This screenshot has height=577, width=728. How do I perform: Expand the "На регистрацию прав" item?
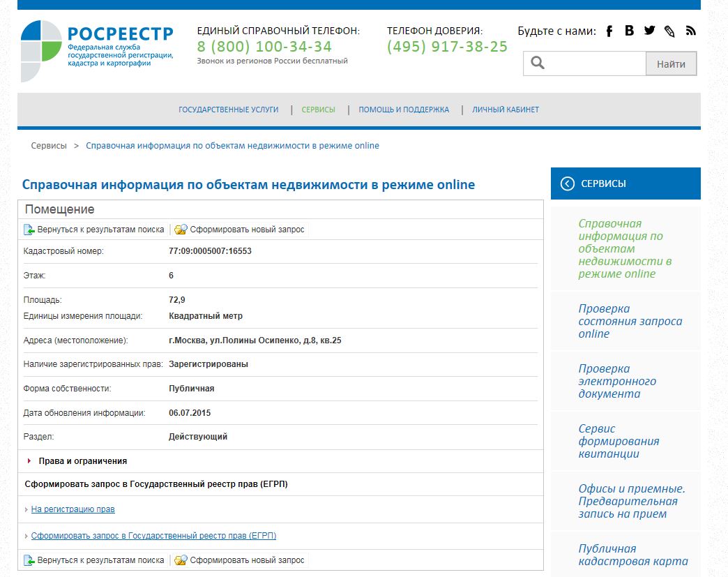73,509
